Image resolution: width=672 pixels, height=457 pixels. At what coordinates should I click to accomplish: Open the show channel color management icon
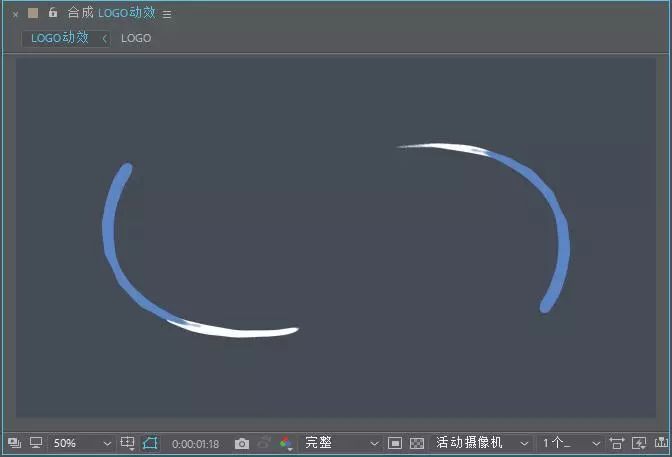click(286, 443)
